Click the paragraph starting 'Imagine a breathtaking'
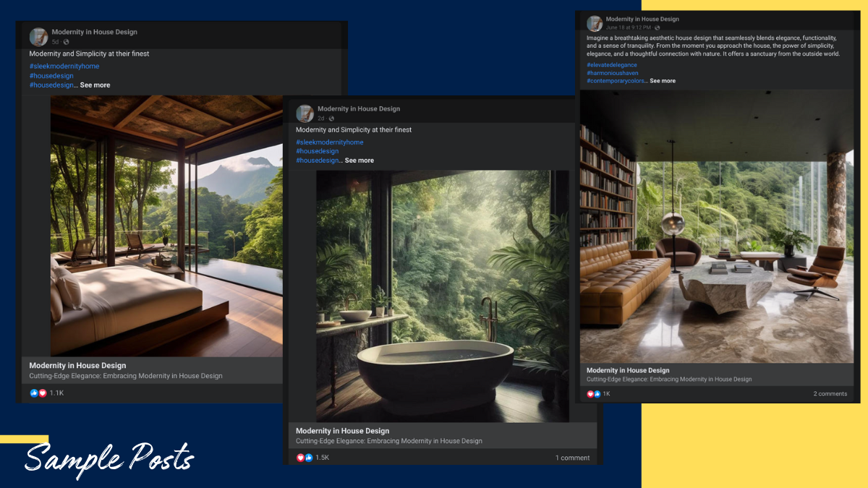This screenshot has height=488, width=868. point(713,46)
